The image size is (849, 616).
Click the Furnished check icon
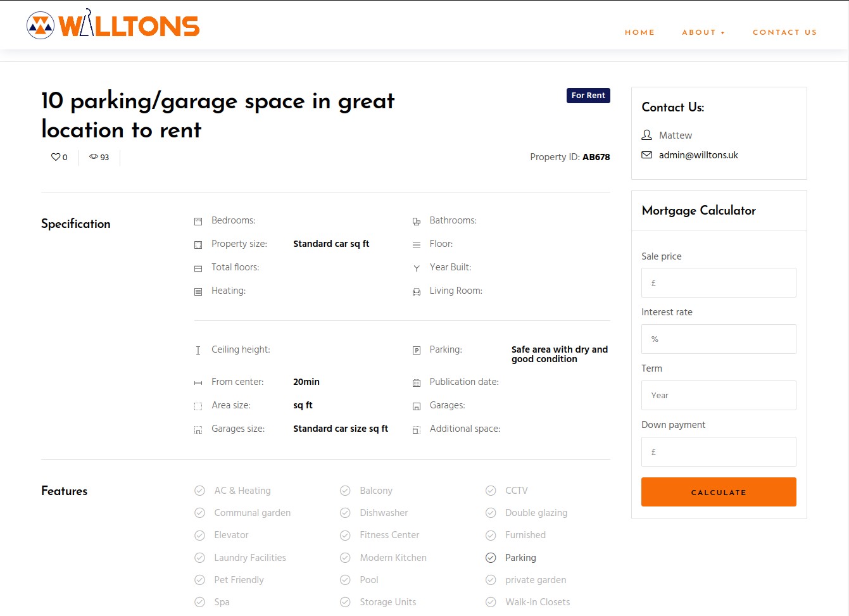click(x=491, y=535)
